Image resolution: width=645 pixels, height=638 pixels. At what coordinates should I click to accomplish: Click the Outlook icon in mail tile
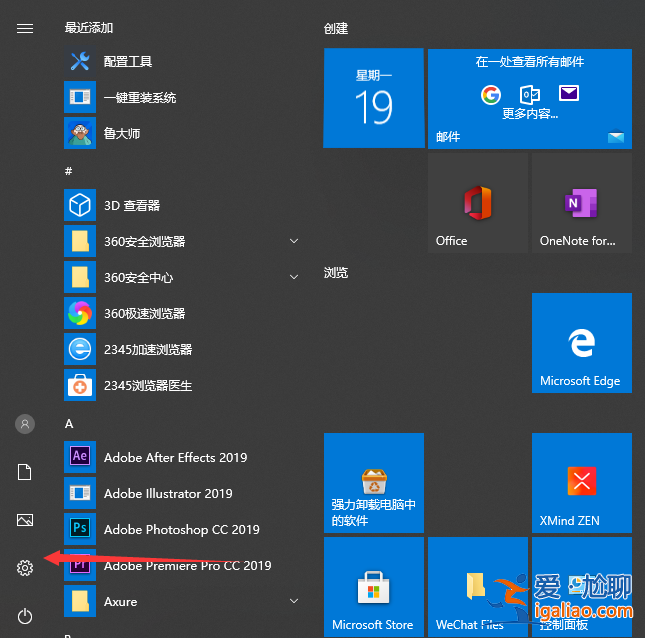[x=530, y=95]
